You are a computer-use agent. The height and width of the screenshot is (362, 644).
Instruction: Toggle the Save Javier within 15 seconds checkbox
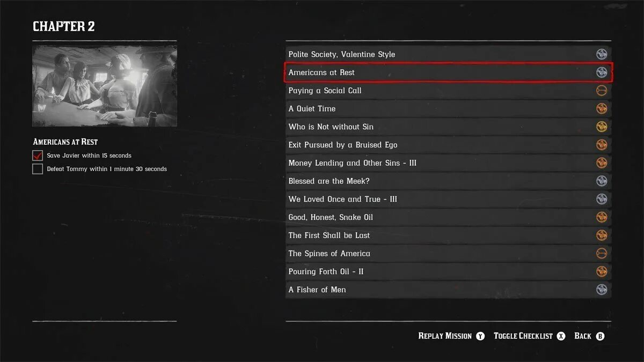point(38,156)
